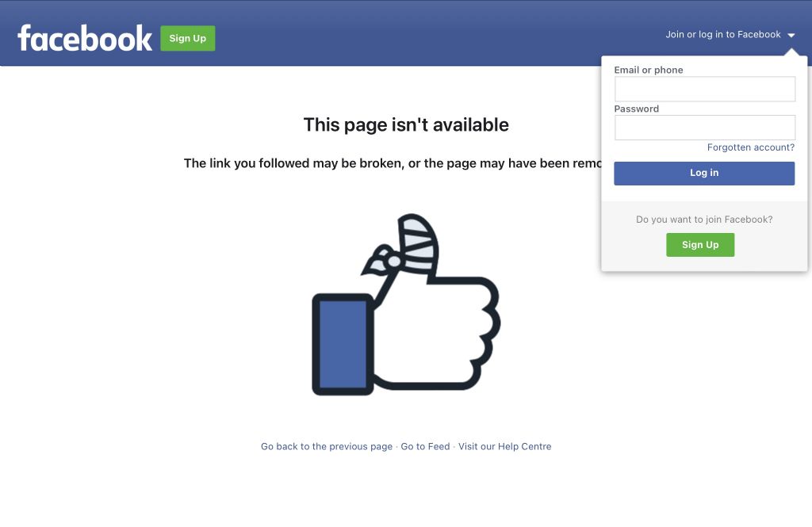Viewport: 812px width, 527px height.
Task: Click the bandaged thumb tip of the illustration
Action: point(417,242)
